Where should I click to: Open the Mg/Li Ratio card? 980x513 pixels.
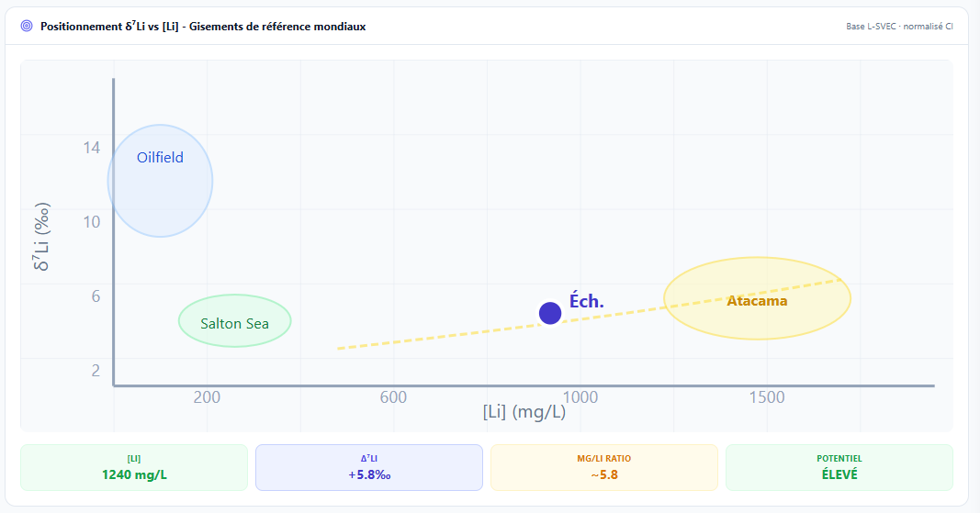pos(603,467)
